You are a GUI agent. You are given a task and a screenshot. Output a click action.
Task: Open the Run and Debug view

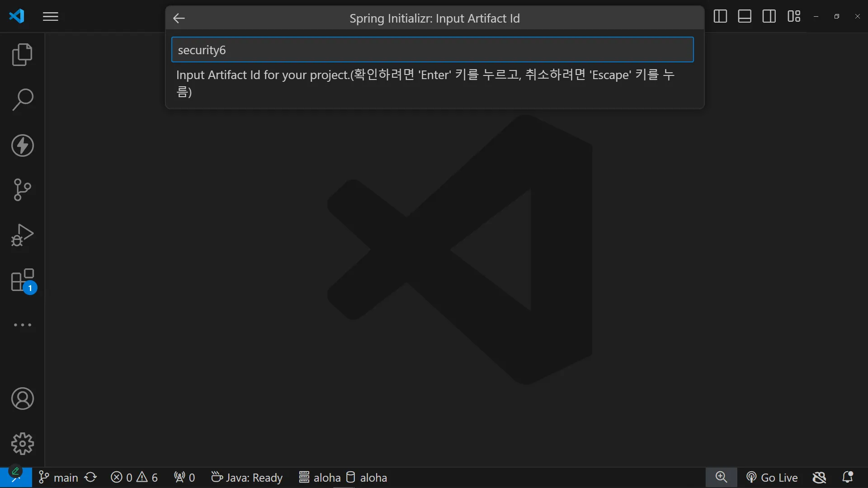coord(22,235)
